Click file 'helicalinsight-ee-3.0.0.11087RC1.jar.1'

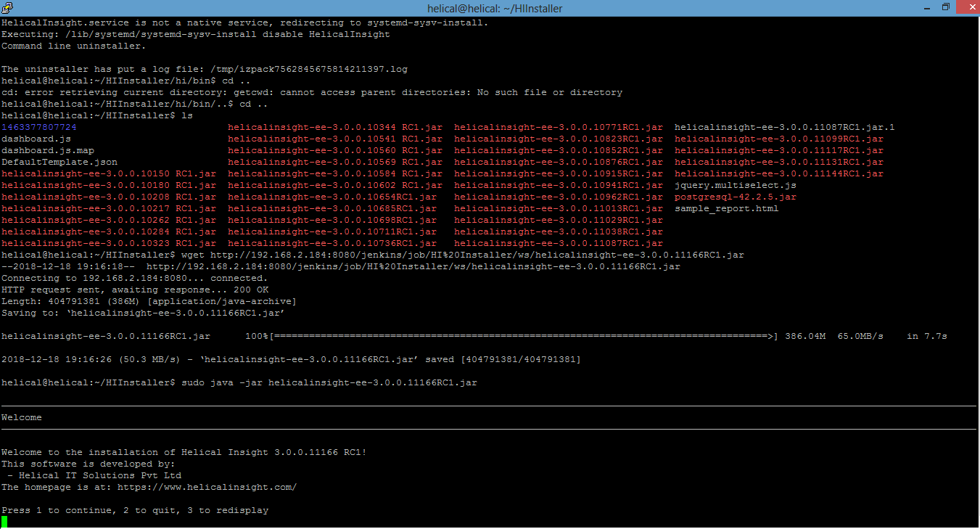785,127
